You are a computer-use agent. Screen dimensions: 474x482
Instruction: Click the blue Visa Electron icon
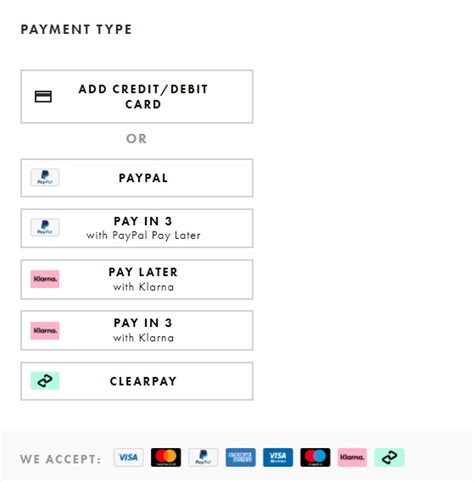[x=278, y=457]
